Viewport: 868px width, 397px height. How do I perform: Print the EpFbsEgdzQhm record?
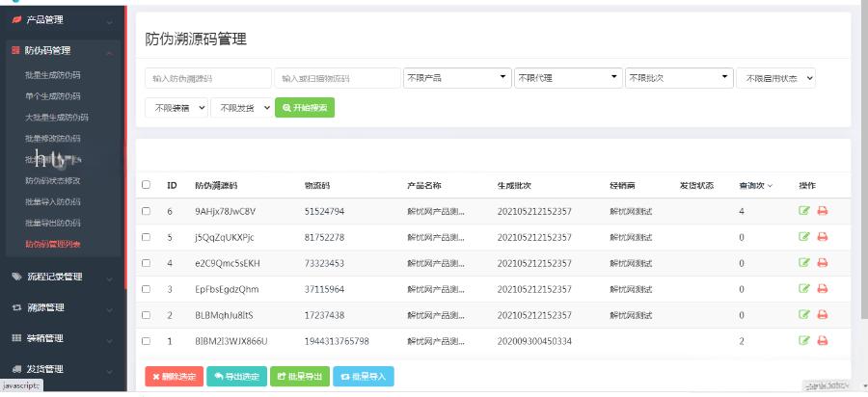tap(822, 289)
